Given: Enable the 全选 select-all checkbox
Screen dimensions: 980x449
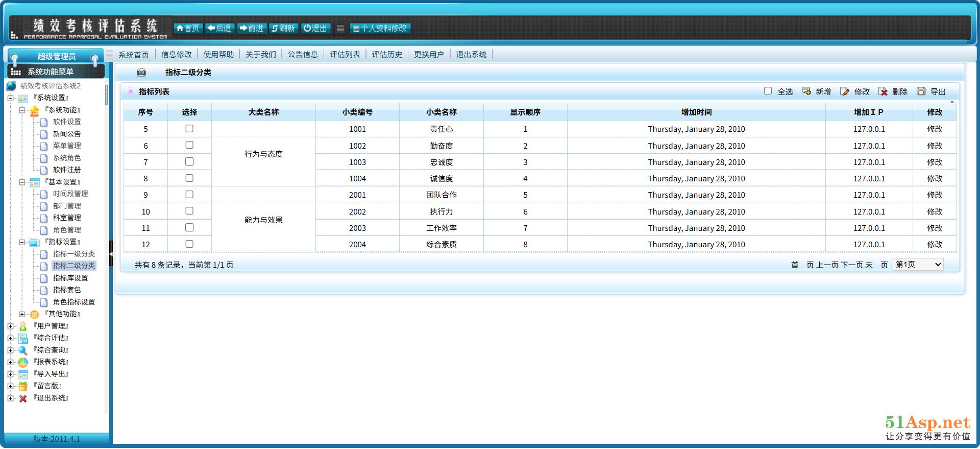Looking at the screenshot, I should point(768,91).
